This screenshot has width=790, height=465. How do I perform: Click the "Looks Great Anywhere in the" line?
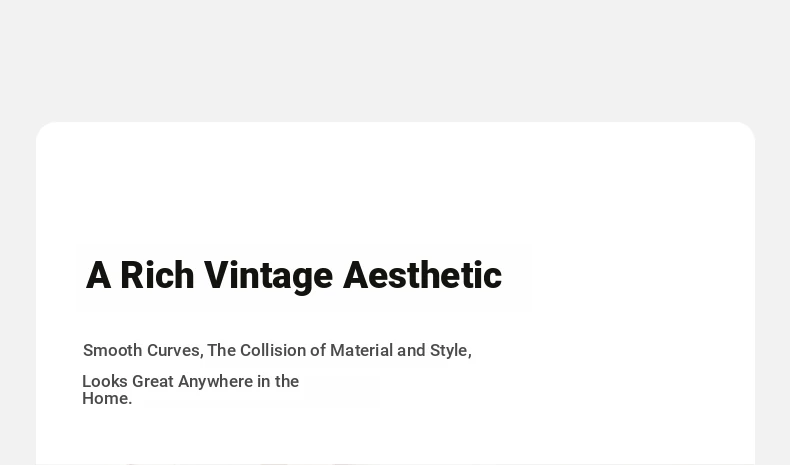[190, 381]
